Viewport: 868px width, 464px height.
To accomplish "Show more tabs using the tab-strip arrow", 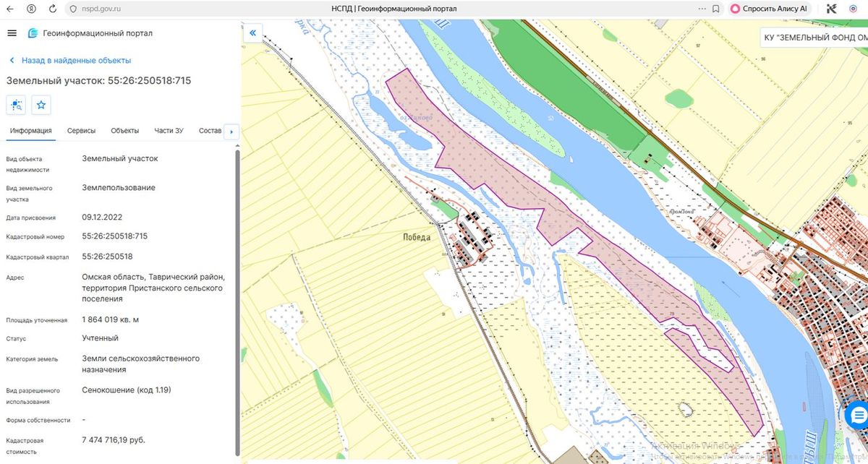I will click(231, 132).
